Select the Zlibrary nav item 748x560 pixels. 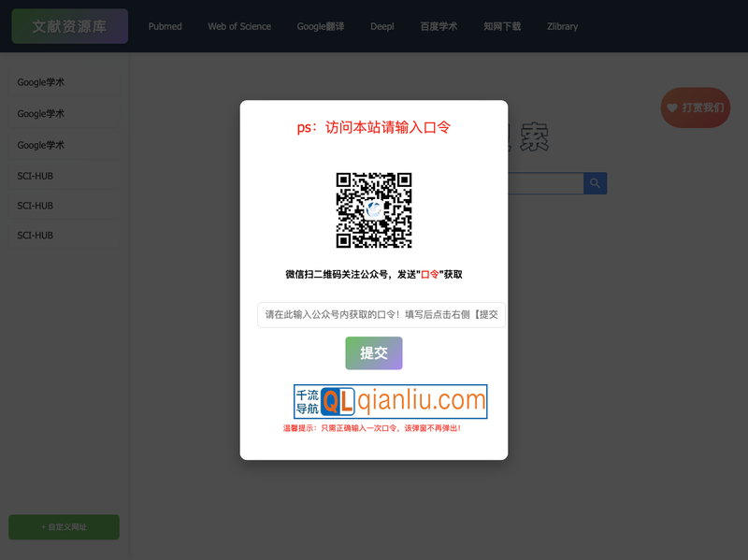point(562,26)
